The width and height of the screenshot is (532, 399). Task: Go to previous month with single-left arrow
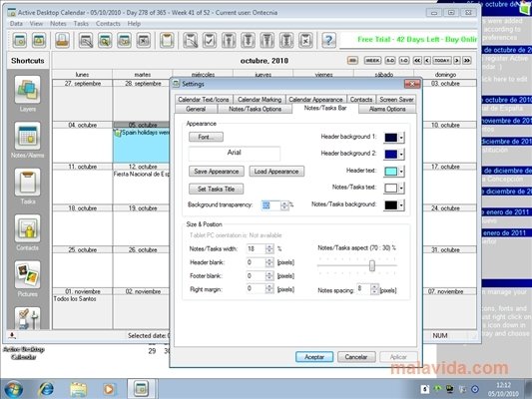click(427, 60)
